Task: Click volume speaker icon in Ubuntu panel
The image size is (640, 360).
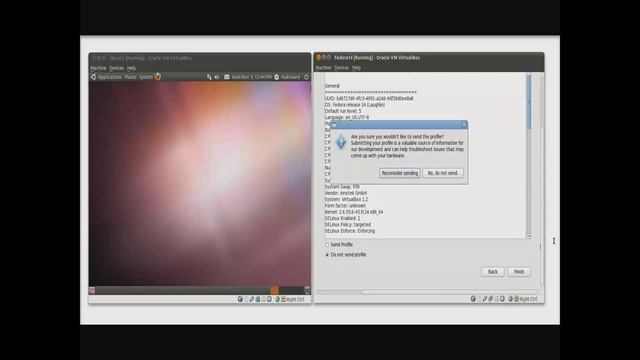Action: pos(217,77)
